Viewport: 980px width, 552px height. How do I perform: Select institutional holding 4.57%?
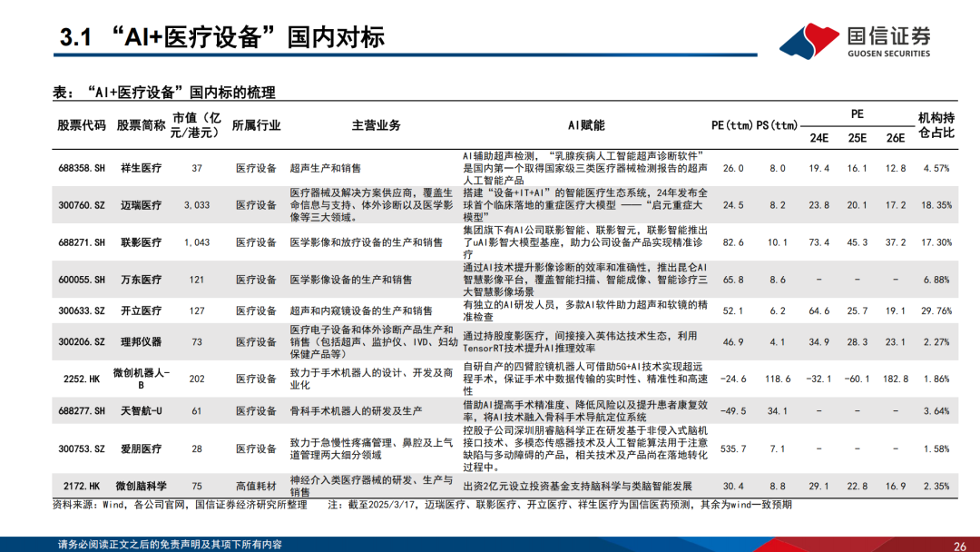pyautogui.click(x=936, y=168)
